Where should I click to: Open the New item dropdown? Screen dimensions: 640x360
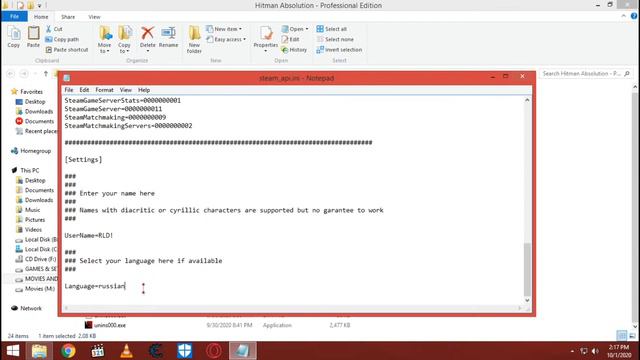pos(224,29)
